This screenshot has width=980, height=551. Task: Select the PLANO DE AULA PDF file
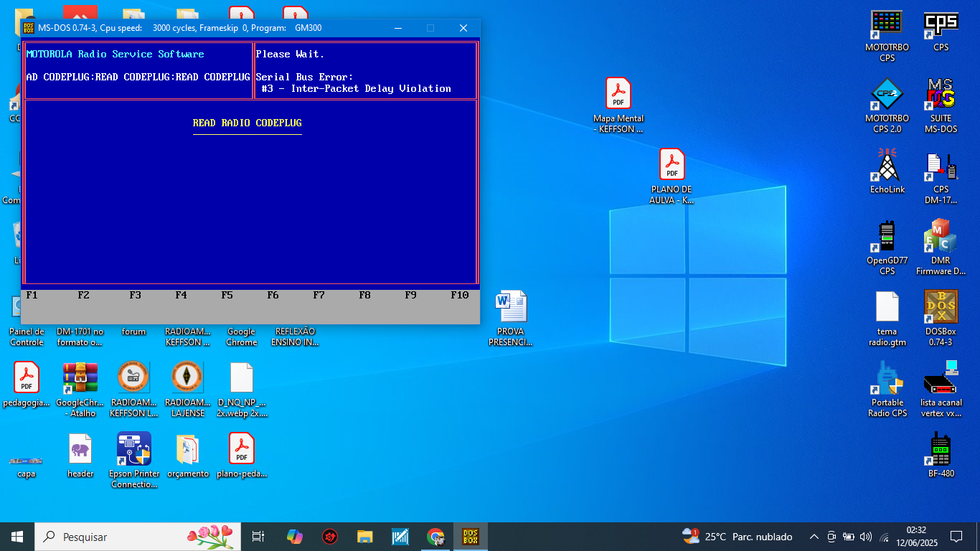coord(672,165)
